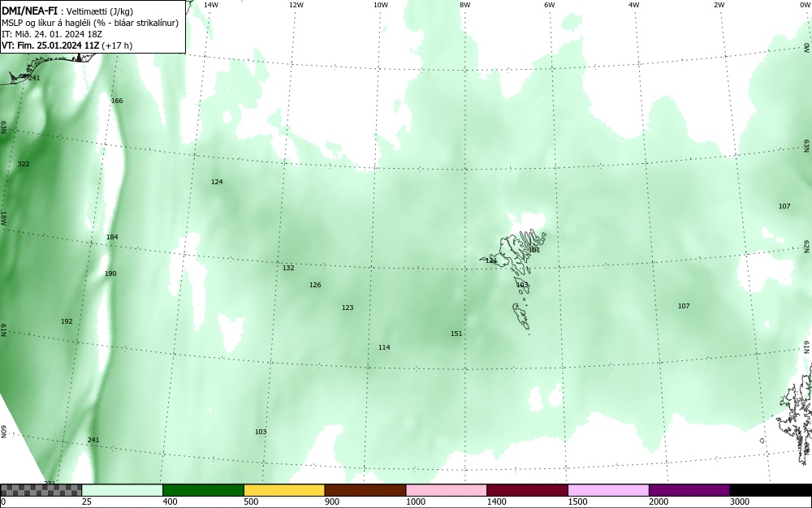The width and height of the screenshot is (812, 508).
Task: Click the map value 166
Action: 117,101
